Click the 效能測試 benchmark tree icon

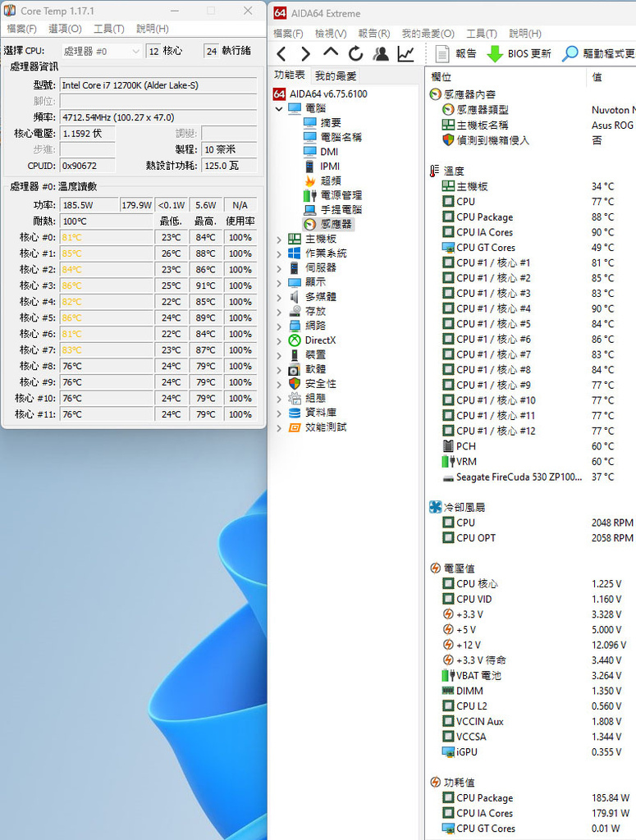pos(295,427)
